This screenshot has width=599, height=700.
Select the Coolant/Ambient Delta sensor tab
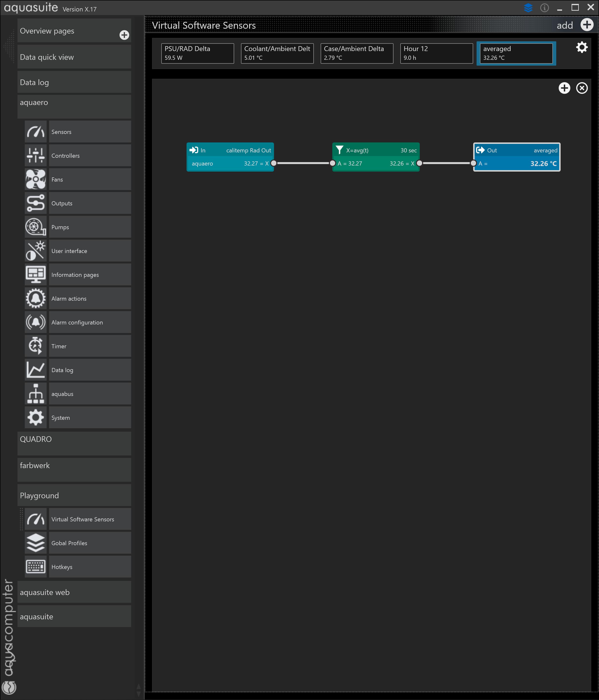pos(277,53)
